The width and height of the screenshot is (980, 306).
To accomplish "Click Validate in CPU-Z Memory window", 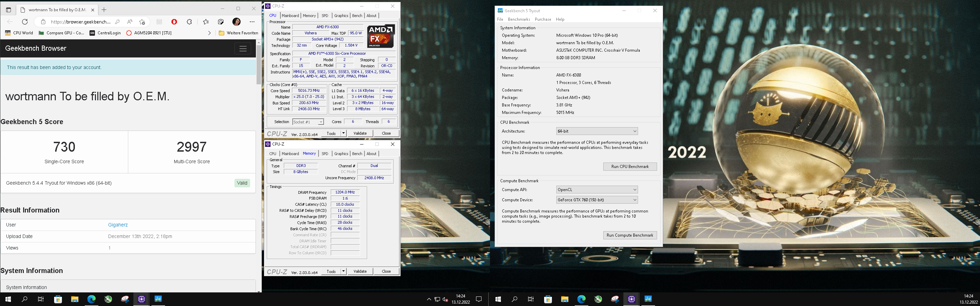I will click(360, 271).
